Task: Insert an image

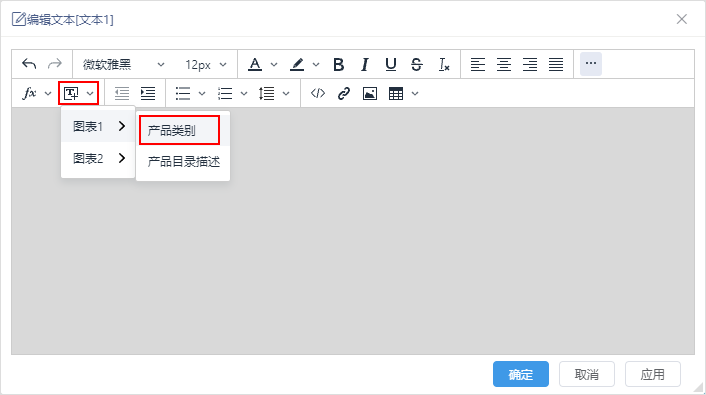Action: click(x=370, y=94)
